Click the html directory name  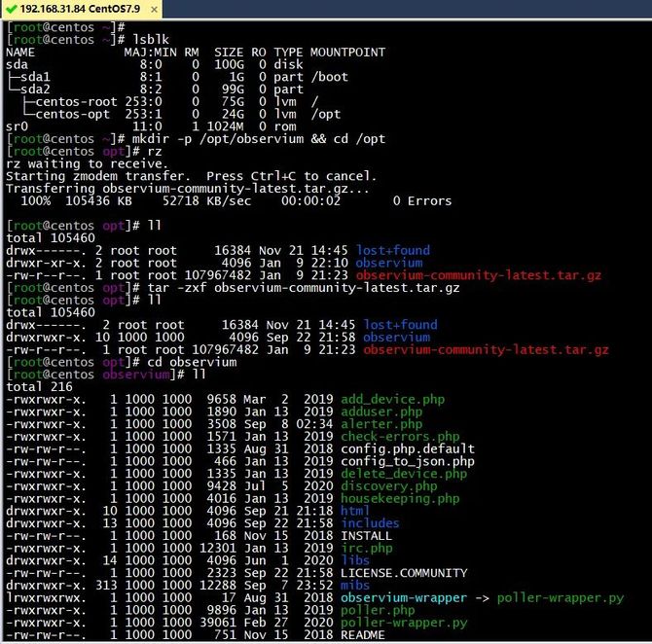point(355,511)
